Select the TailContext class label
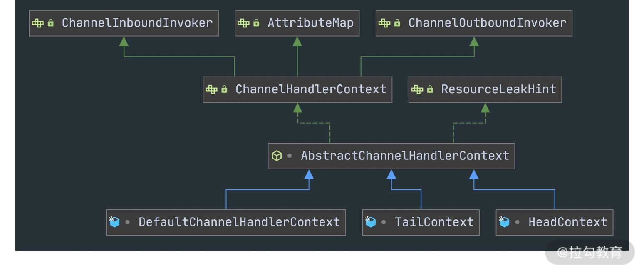Viewport: 644px width, 273px height. click(434, 222)
